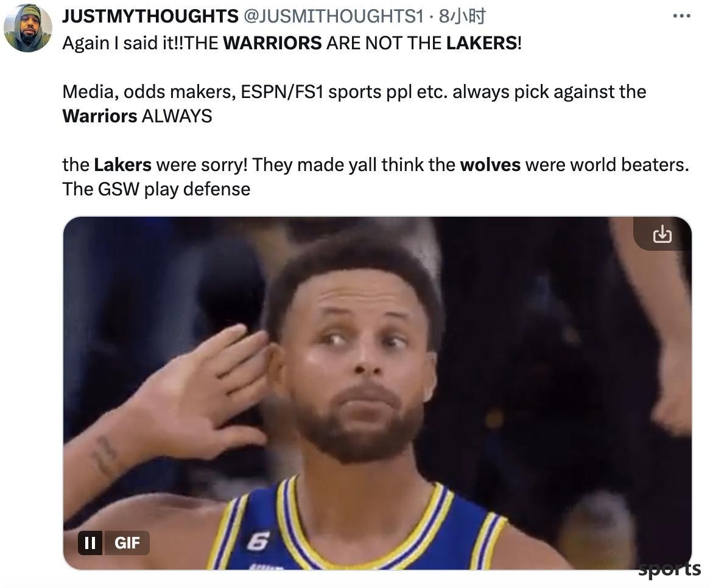The width and height of the screenshot is (710, 588).
Task: Click 'The GSW play defense' text
Action: tap(156, 189)
